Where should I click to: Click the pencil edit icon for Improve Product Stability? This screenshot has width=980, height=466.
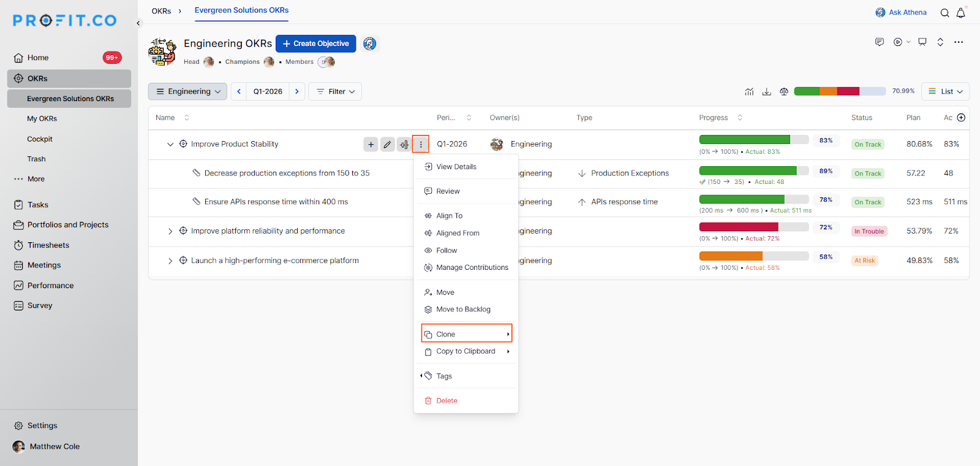point(387,145)
